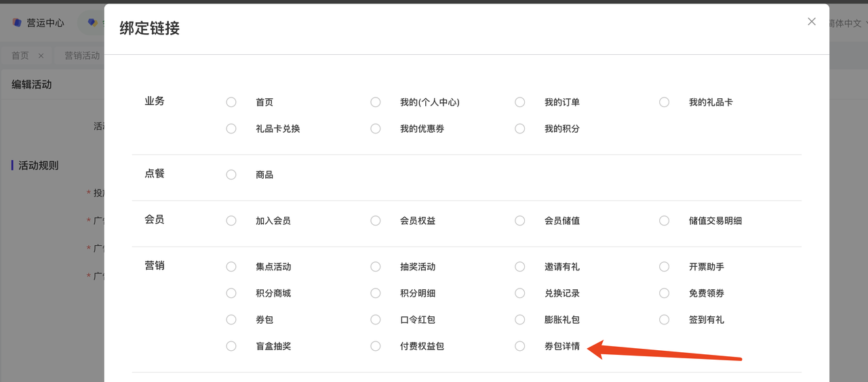Select 我的礼品卡 radio button

tap(665, 102)
